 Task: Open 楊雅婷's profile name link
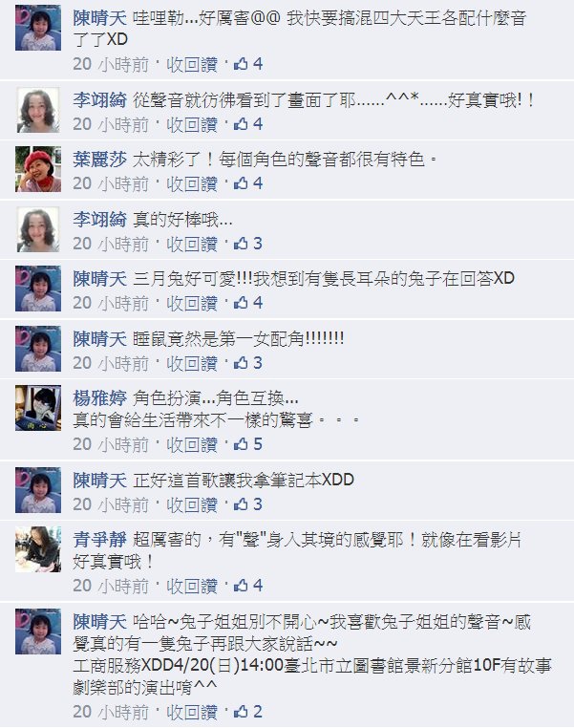pyautogui.click(x=99, y=398)
